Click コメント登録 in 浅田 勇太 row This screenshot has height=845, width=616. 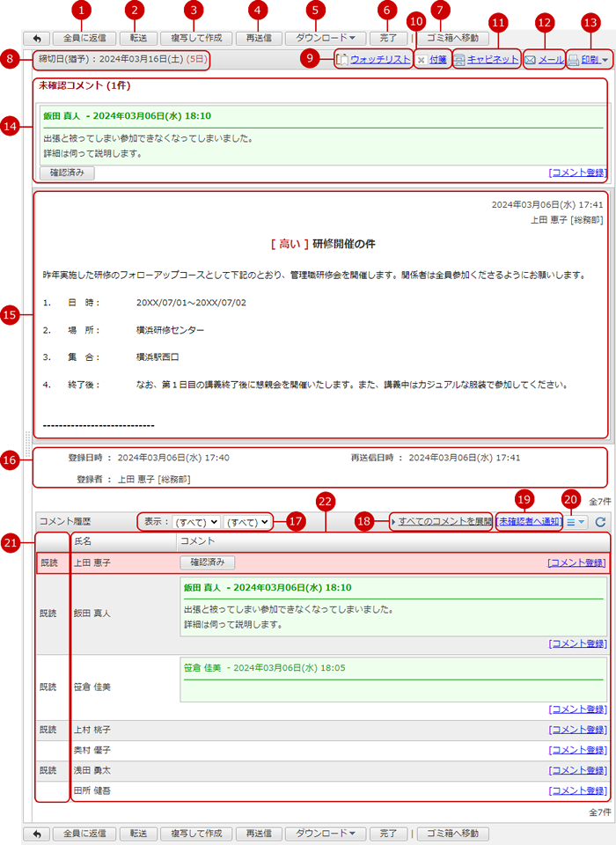[x=578, y=771]
